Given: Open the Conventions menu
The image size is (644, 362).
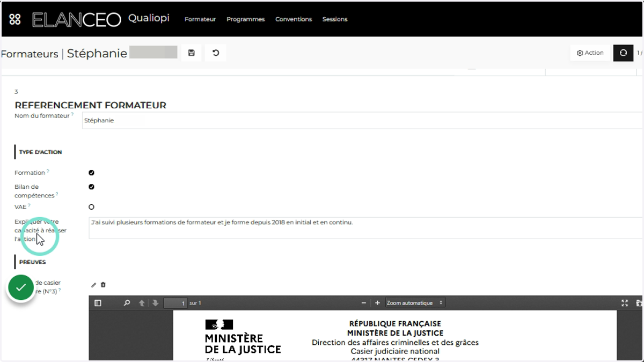Looking at the screenshot, I should pyautogui.click(x=294, y=19).
